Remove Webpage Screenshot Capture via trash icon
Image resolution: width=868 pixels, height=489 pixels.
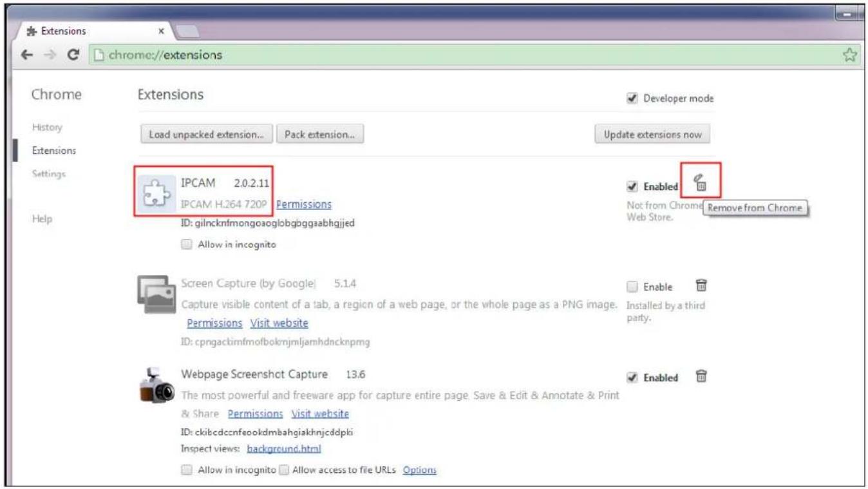pos(702,376)
